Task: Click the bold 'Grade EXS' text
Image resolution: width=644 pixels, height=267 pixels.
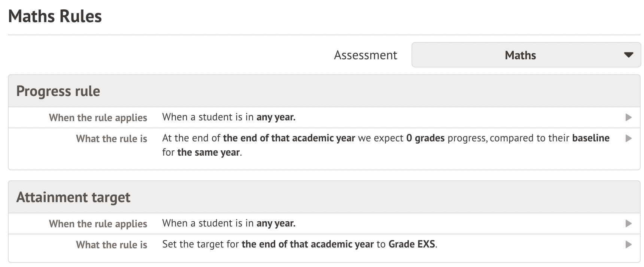Action: click(411, 244)
